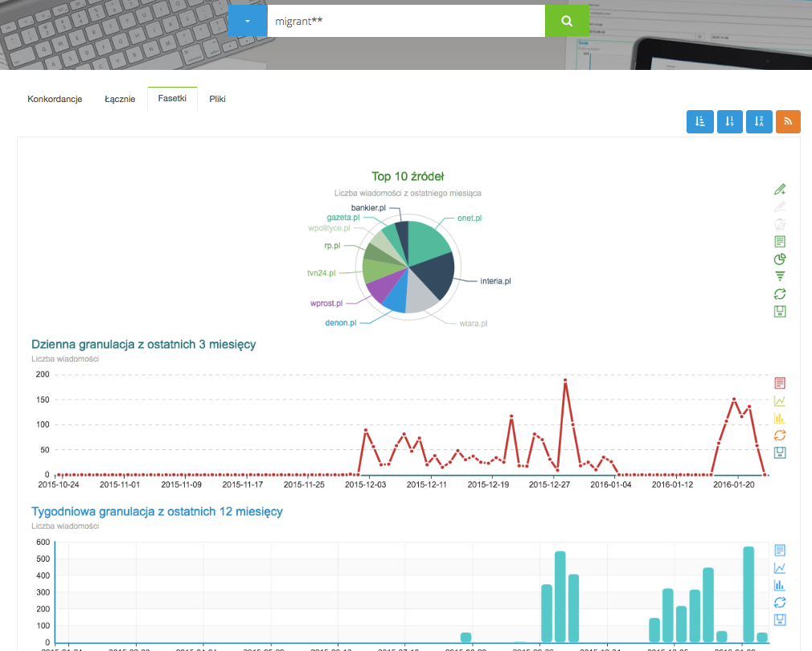The width and height of the screenshot is (812, 651).
Task: Open the blue dropdown left of search field
Action: click(247, 21)
